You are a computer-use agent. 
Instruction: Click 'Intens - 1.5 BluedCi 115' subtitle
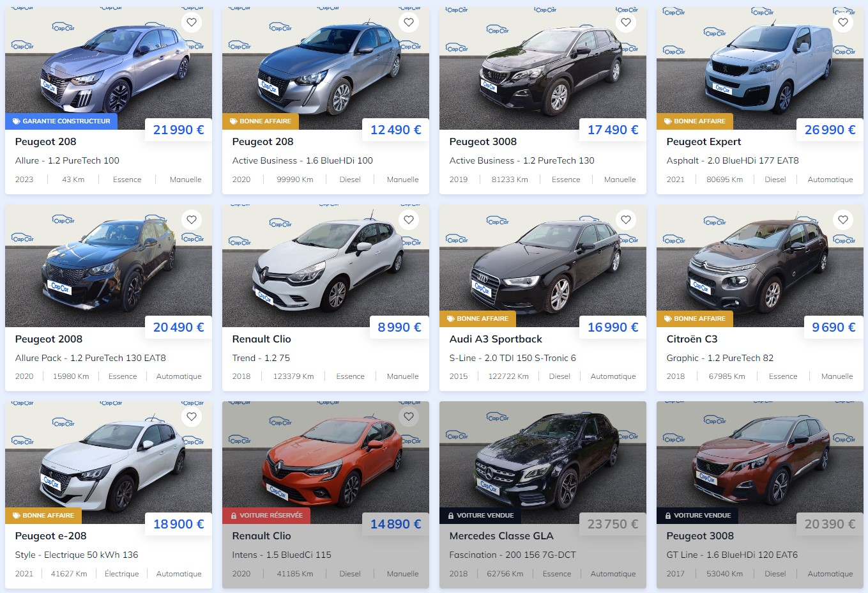(x=282, y=555)
